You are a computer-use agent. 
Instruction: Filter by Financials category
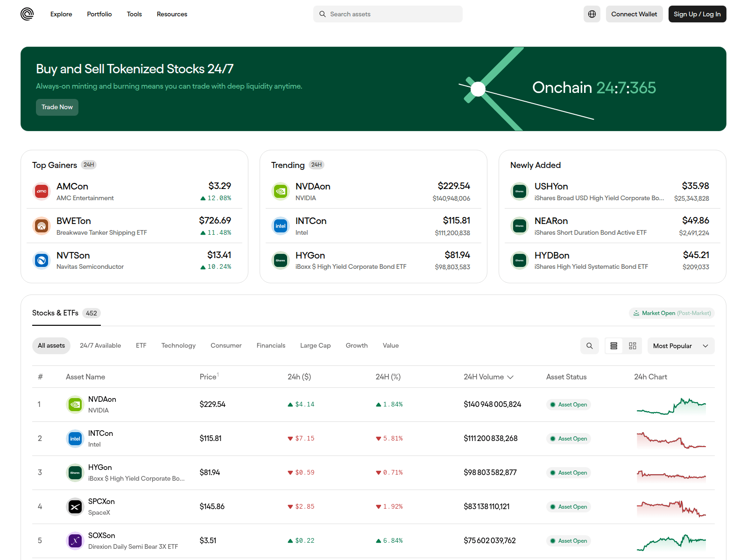click(271, 346)
